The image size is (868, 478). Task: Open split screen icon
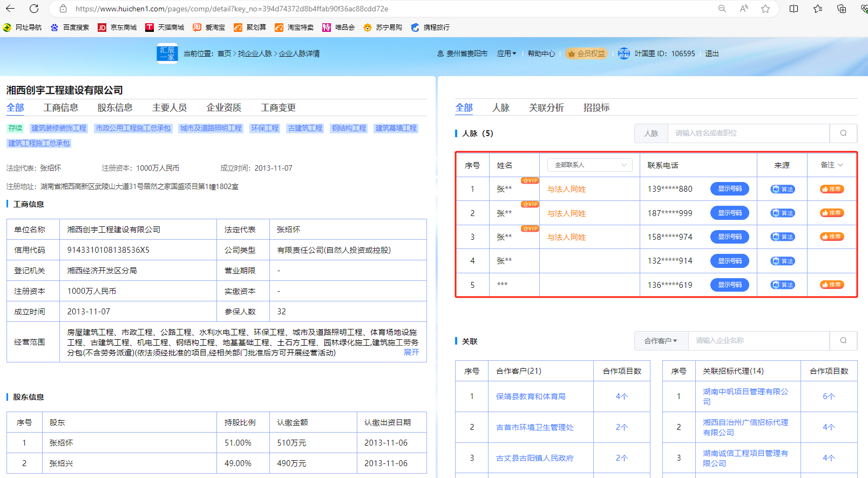point(794,9)
